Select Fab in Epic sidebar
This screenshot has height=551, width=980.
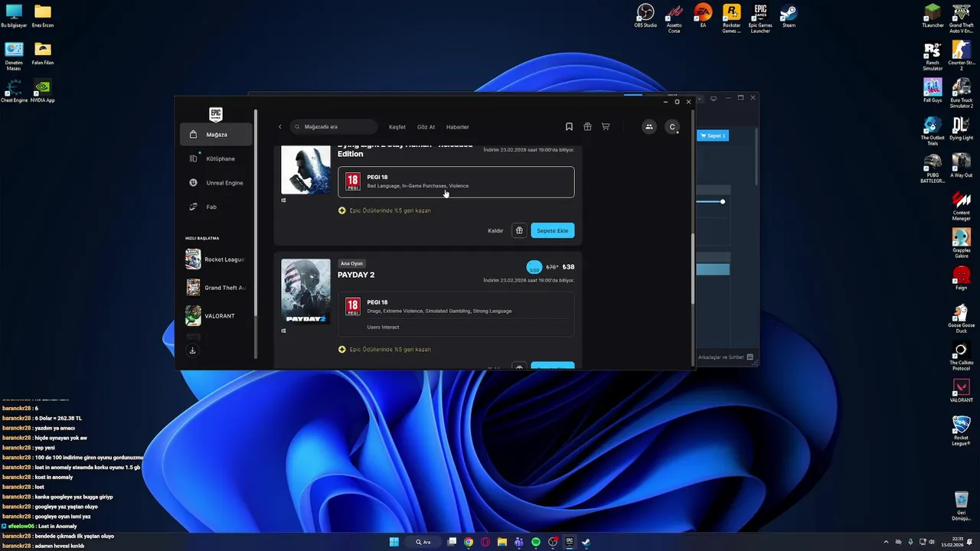point(216,207)
